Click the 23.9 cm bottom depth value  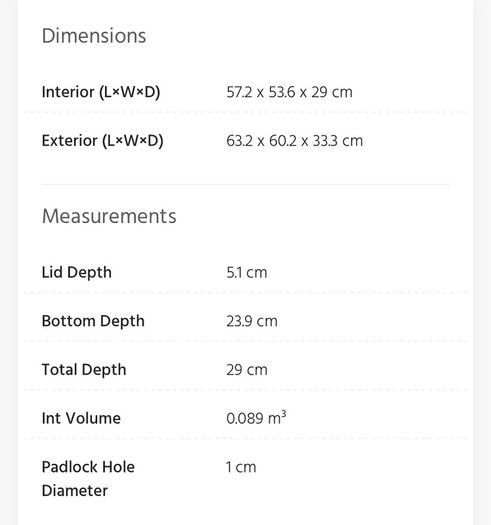(252, 321)
